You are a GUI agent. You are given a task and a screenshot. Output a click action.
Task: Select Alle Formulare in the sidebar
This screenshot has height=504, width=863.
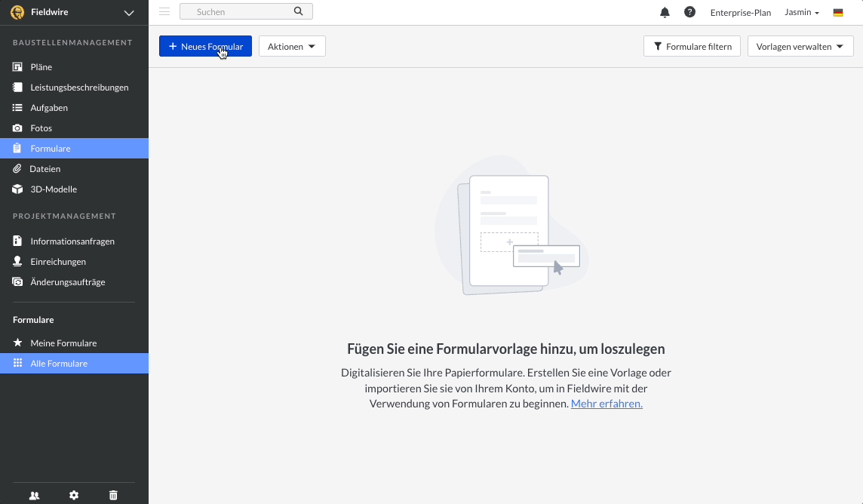60,363
